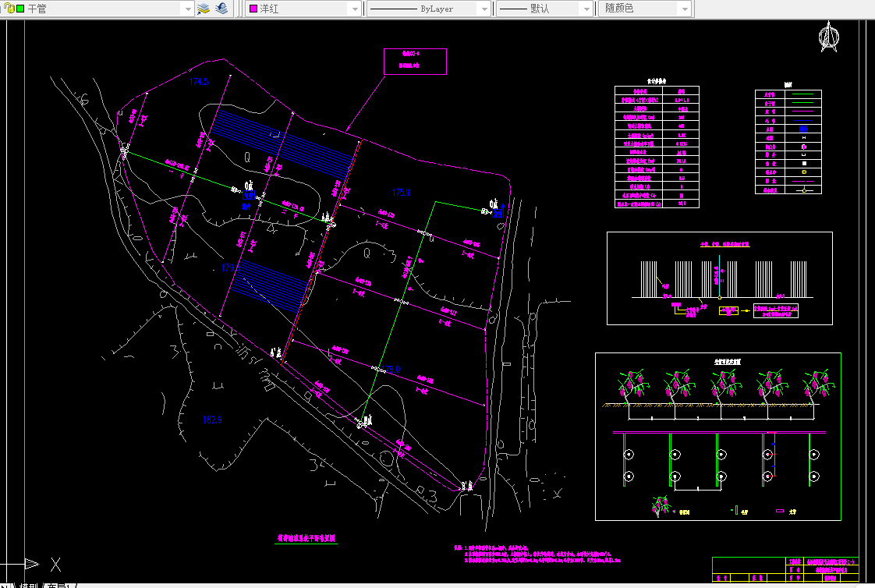
Task: Switch to the 布局1 layout tab
Action: tap(59, 585)
